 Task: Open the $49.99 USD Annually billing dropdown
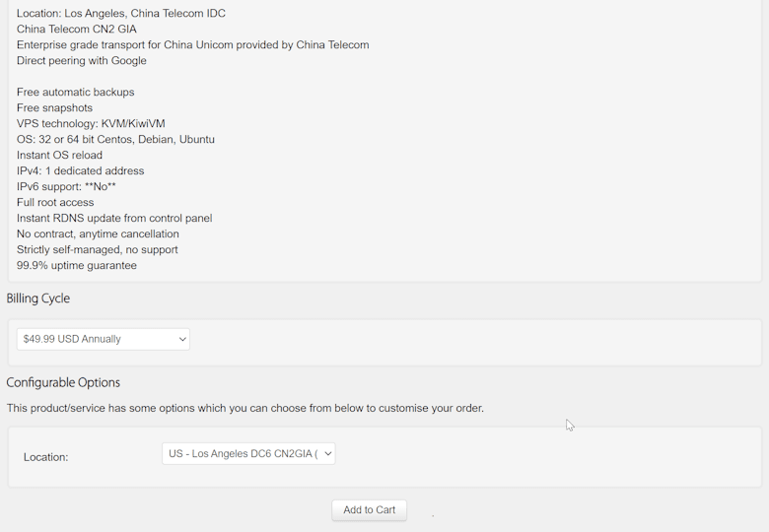coord(104,339)
